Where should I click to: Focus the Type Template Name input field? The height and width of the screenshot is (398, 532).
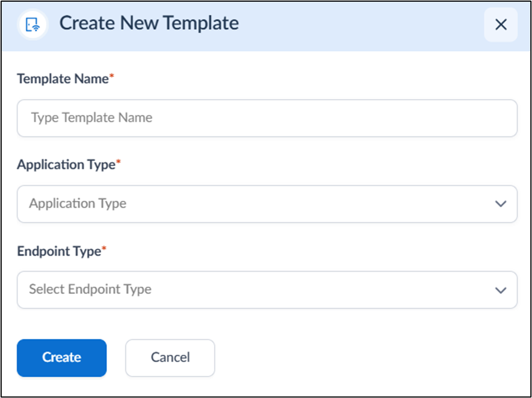pyautogui.click(x=267, y=118)
